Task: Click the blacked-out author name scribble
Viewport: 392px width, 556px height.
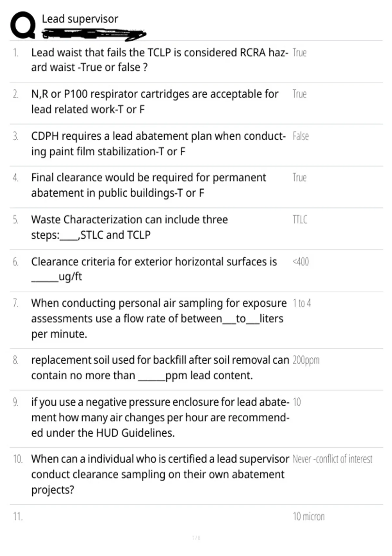Action: 94,34
